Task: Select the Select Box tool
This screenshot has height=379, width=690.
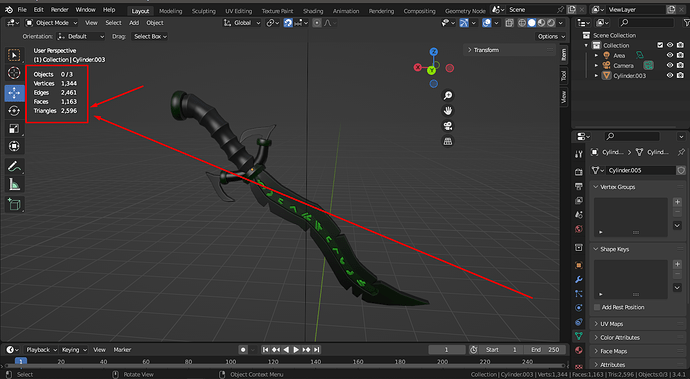Action: 14,55
